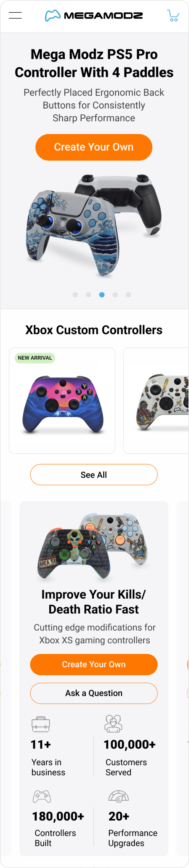
Task: Select the second carousel dot
Action: coord(89,294)
